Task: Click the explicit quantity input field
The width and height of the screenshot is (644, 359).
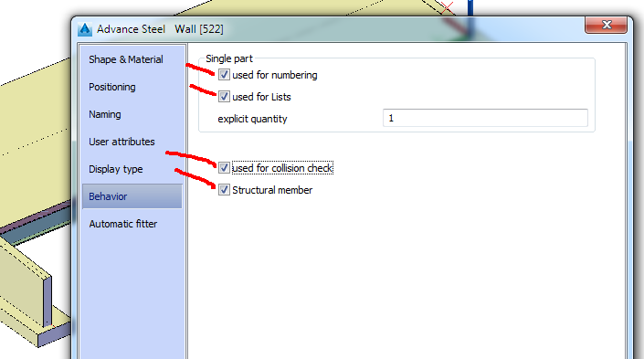Action: pyautogui.click(x=485, y=118)
